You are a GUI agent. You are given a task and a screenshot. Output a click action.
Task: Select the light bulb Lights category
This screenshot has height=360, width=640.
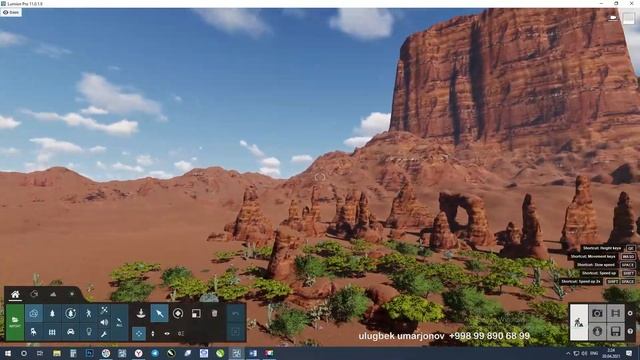click(x=89, y=332)
